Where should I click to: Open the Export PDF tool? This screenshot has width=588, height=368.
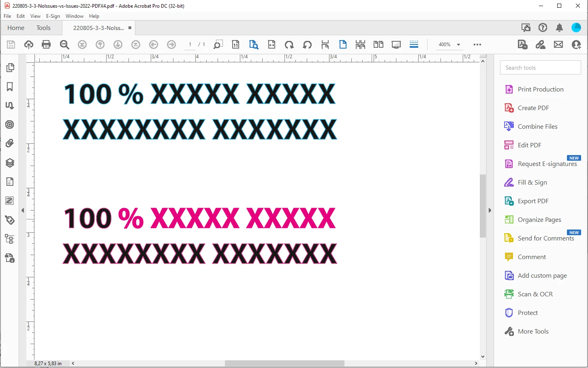point(526,201)
